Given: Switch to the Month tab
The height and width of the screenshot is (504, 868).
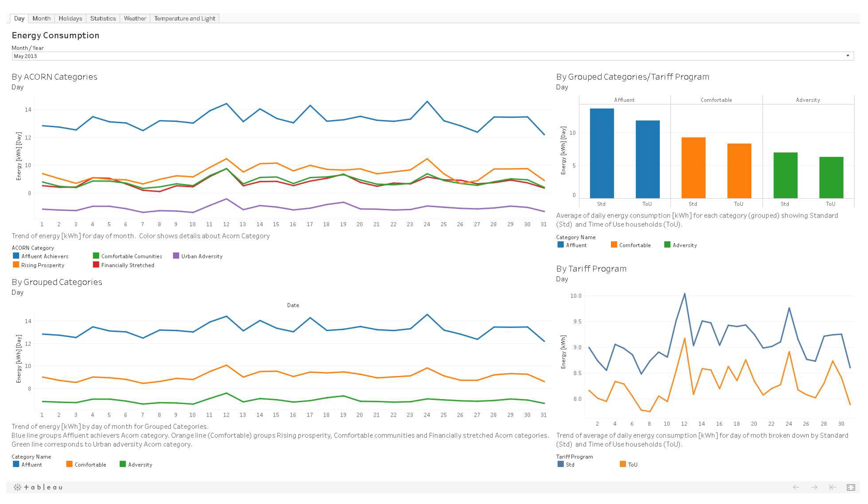Looking at the screenshot, I should [x=41, y=18].
